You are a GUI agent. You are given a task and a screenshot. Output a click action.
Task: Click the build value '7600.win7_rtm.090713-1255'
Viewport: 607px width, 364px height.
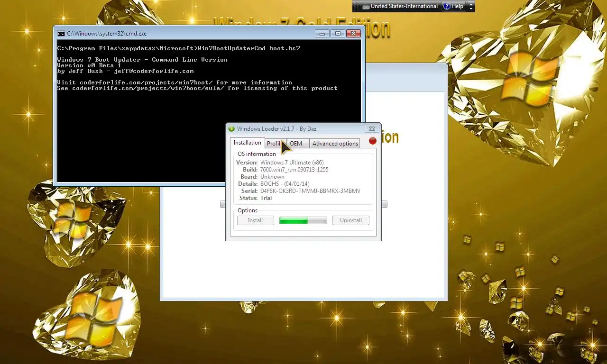point(294,170)
